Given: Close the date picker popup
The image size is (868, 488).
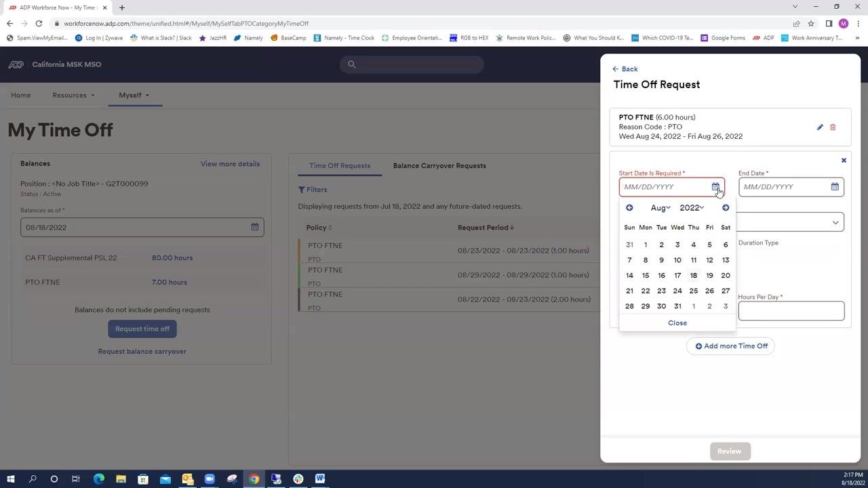Looking at the screenshot, I should pyautogui.click(x=677, y=323).
